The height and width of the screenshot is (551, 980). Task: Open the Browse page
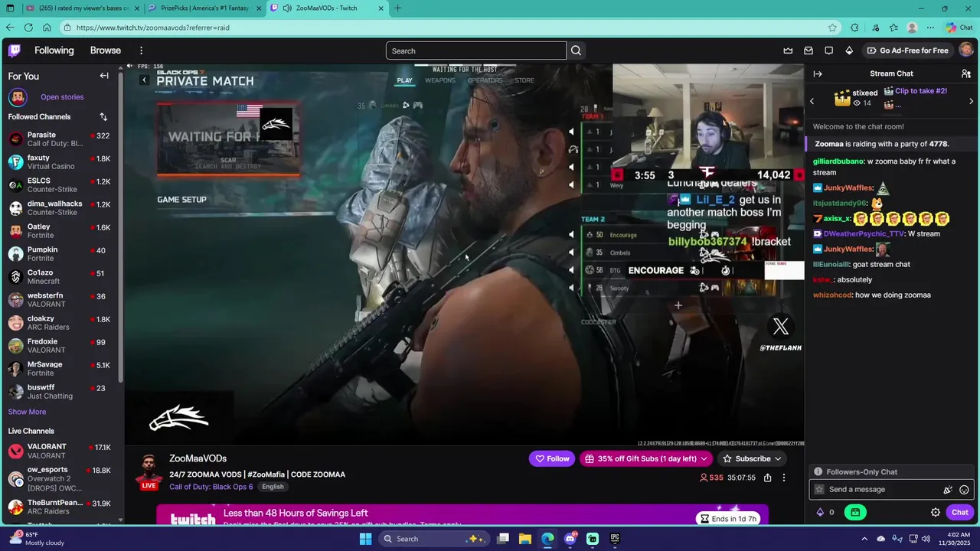[x=106, y=51]
